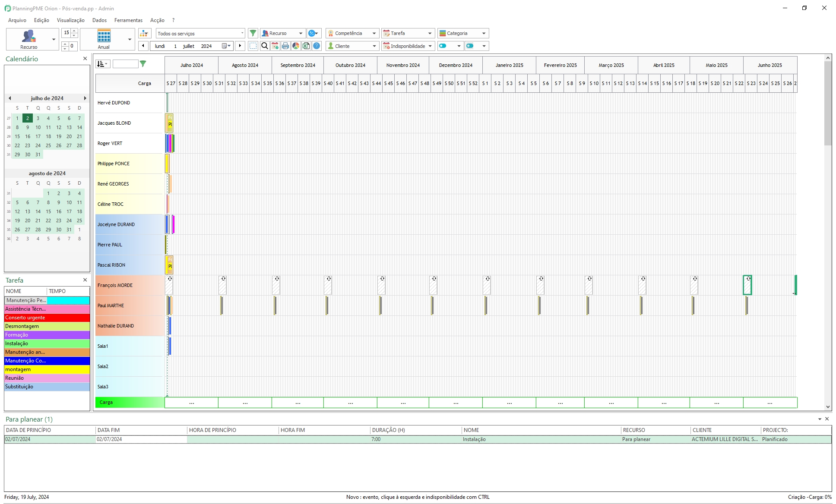Open the Todos os serviços dropdown
836x504 pixels.
200,33
